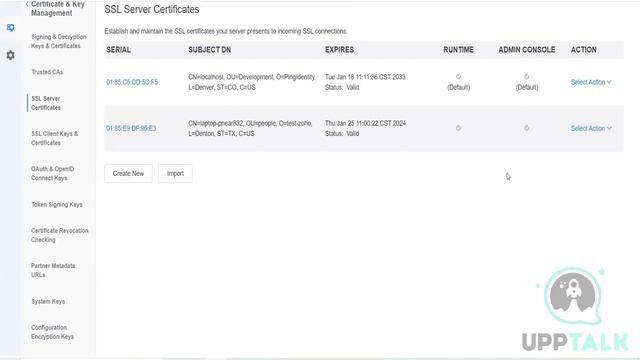Open Token Signing Keys section
The image size is (640, 360).
[57, 204]
